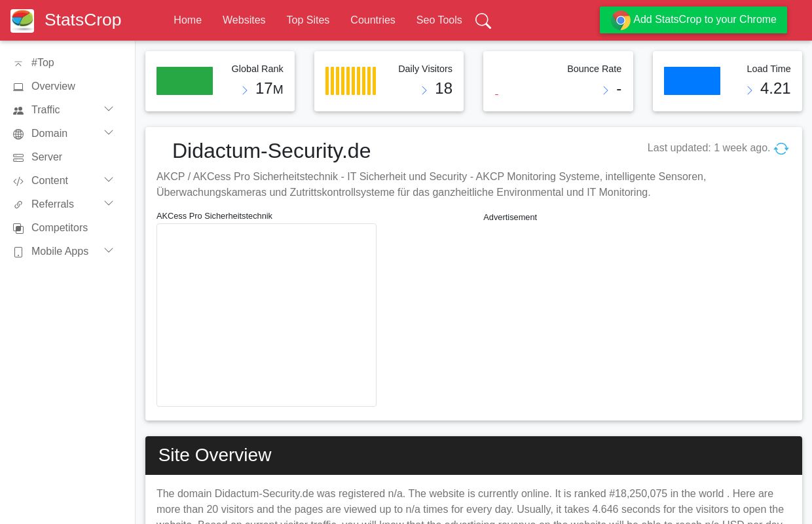Image resolution: width=812 pixels, height=524 pixels.
Task: Select the Competitors icon in sidebar
Action: pos(18,228)
